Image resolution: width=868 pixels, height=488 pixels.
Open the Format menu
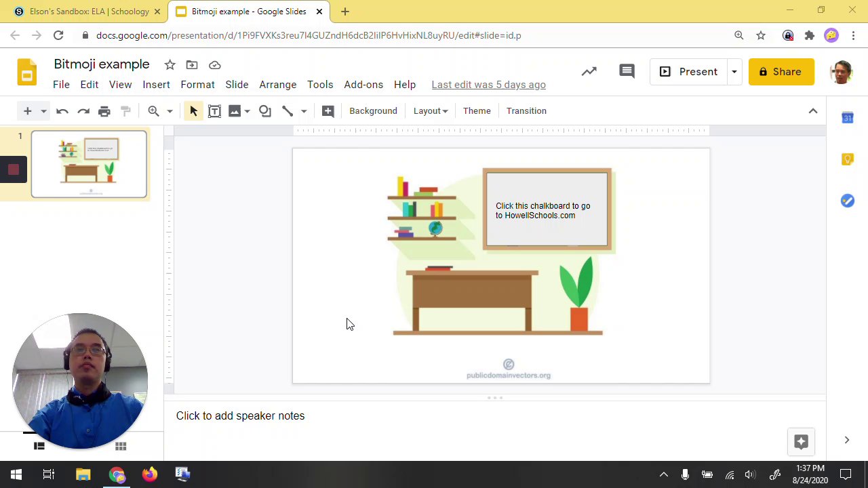click(197, 85)
